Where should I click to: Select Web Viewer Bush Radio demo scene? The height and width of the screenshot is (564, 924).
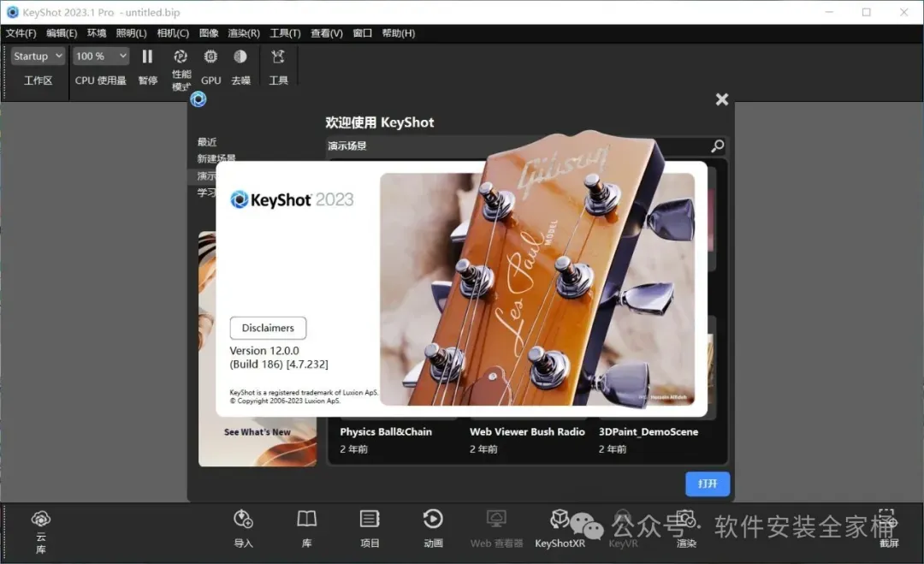point(527,432)
